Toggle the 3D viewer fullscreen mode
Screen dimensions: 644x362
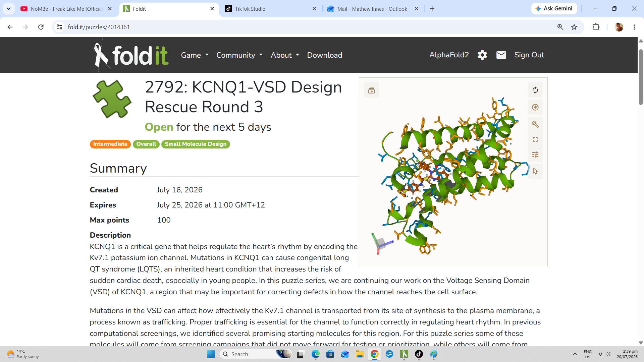(x=535, y=139)
